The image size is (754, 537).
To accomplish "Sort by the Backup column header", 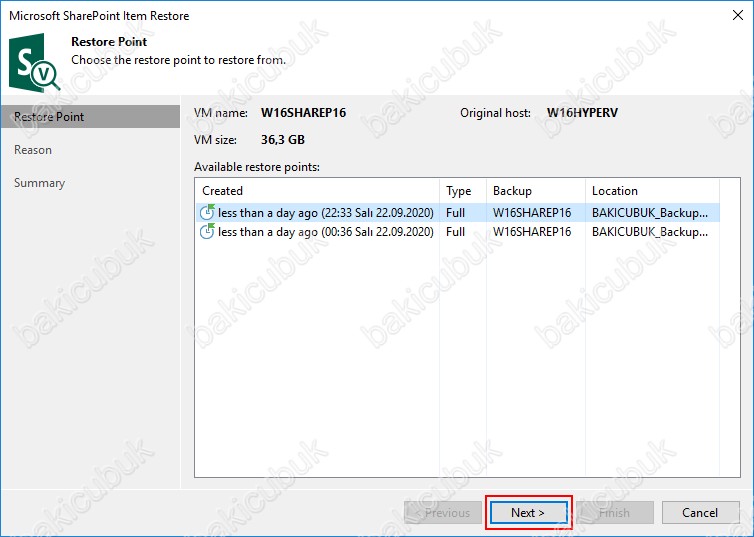I will pos(536,191).
